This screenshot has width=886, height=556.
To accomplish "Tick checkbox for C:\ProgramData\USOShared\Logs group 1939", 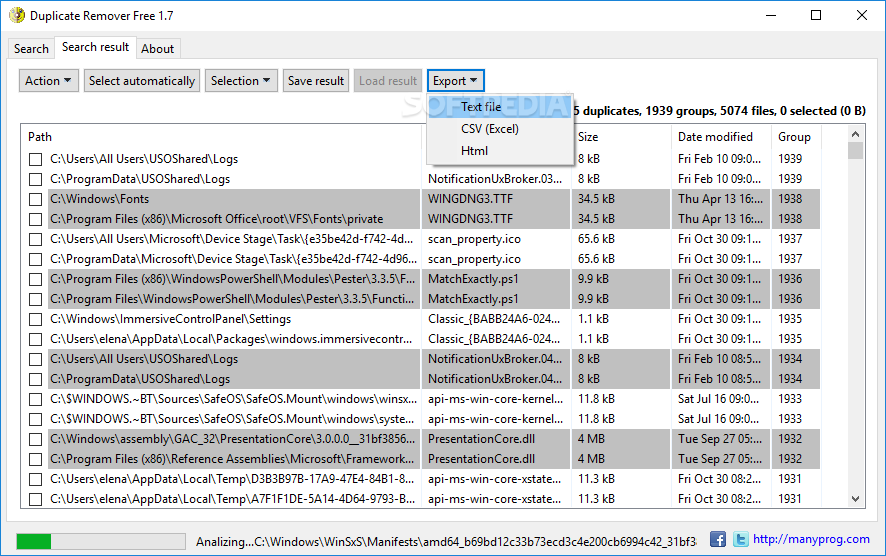I will pyautogui.click(x=36, y=179).
